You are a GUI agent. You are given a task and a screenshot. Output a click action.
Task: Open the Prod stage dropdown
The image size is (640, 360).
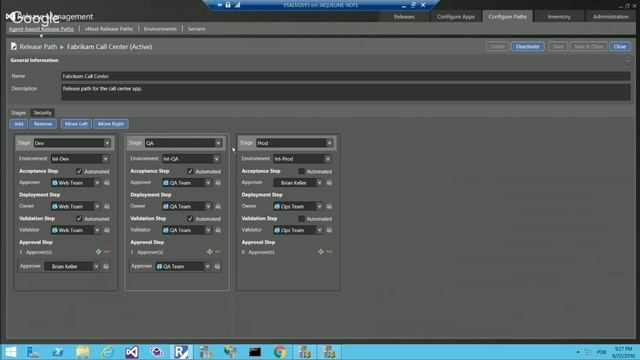329,143
